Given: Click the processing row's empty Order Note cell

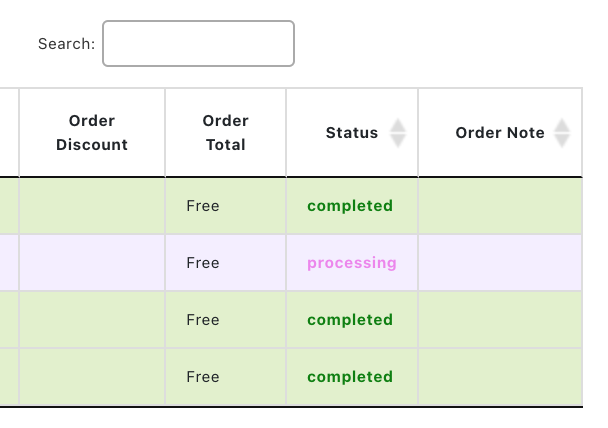Looking at the screenshot, I should tap(500, 263).
